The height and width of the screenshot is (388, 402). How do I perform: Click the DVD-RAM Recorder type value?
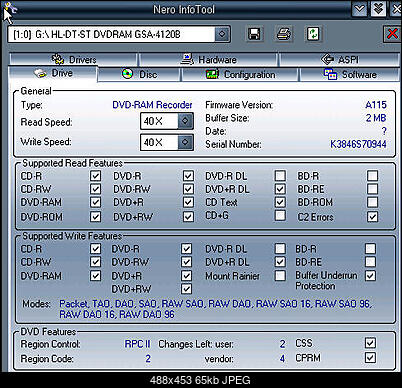point(152,105)
